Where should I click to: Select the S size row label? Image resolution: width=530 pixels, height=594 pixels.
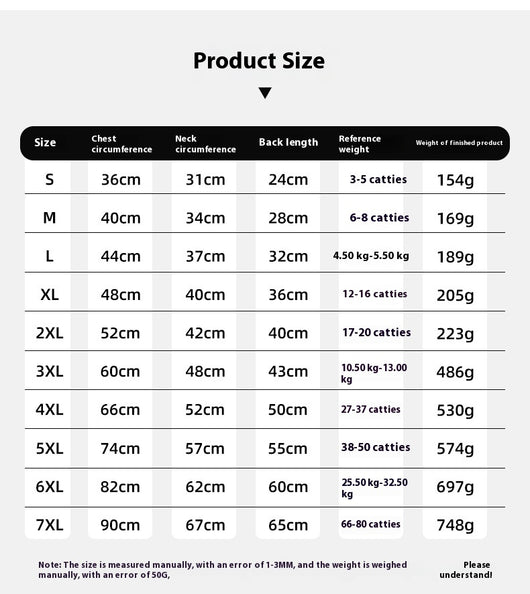[x=49, y=180]
